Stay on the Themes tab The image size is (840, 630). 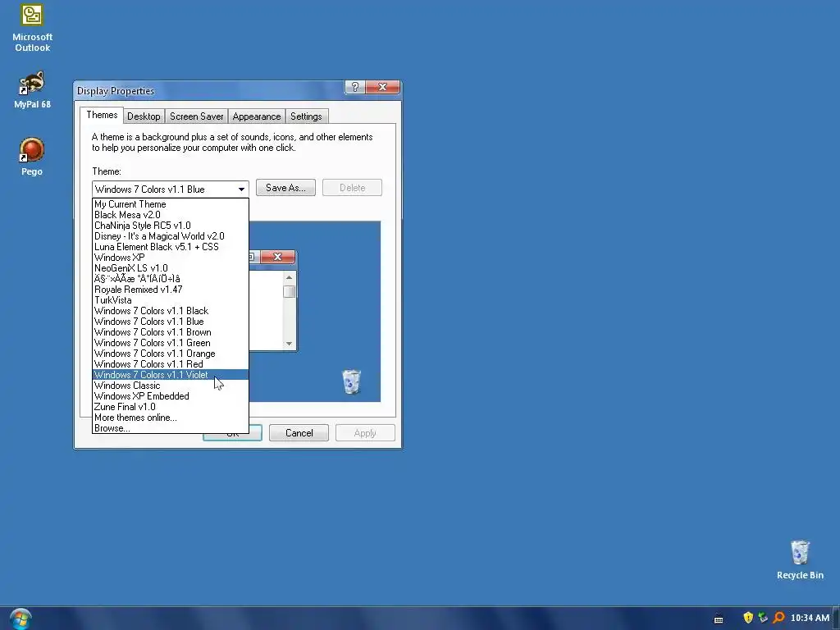coord(102,115)
